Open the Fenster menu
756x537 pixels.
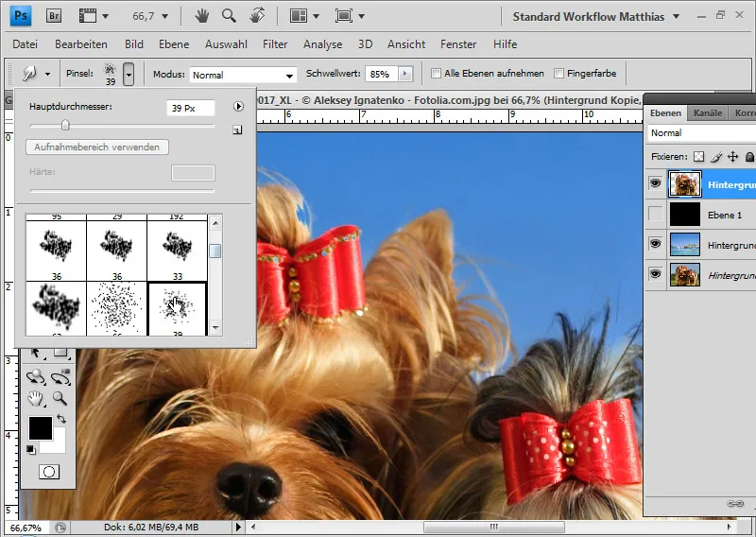click(x=458, y=44)
